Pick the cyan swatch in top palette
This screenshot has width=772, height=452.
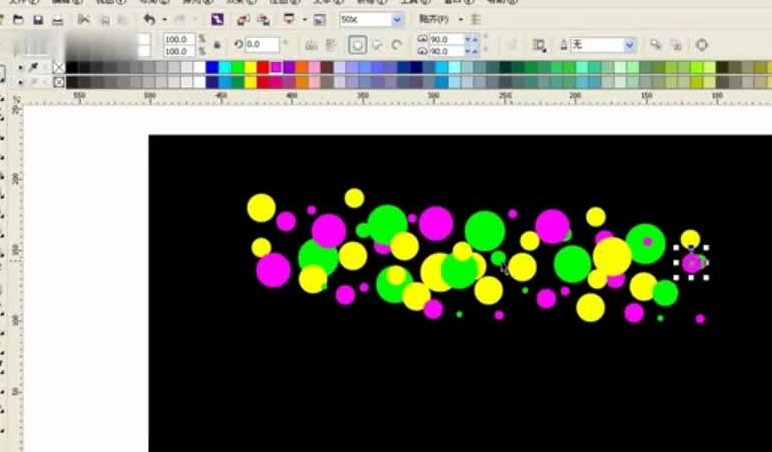point(225,67)
